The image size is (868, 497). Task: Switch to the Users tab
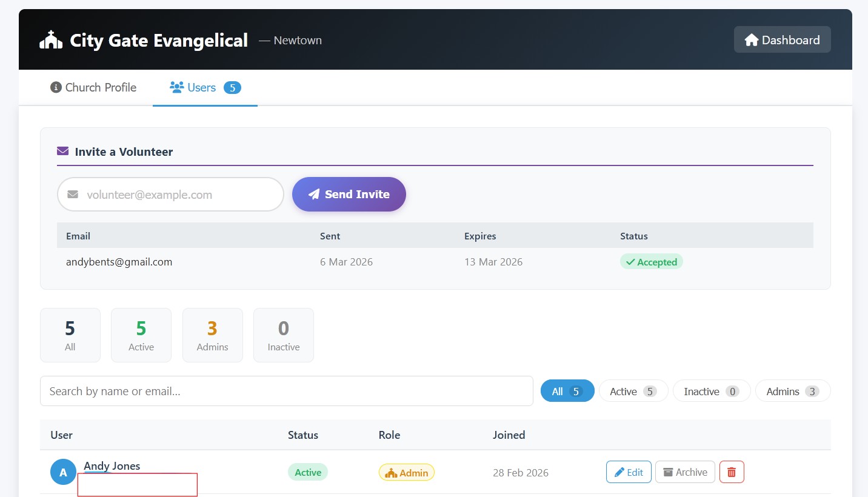pos(205,87)
